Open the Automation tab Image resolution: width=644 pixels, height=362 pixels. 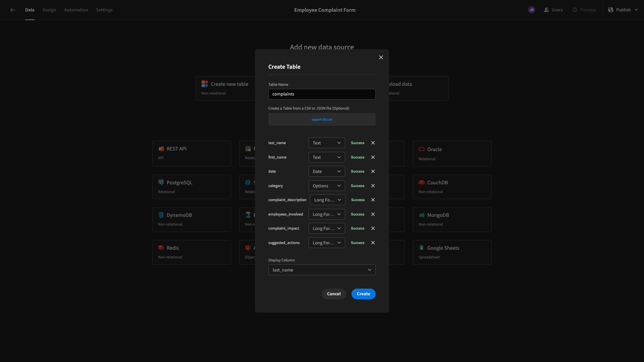[x=76, y=10]
